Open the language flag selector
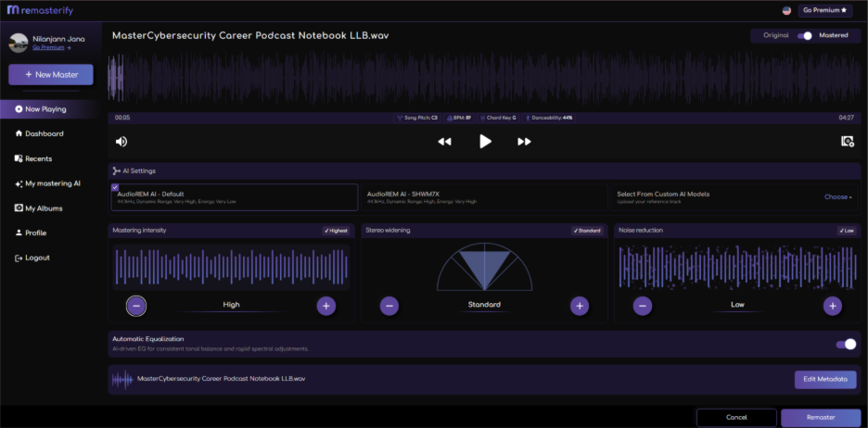Viewport: 868px width, 428px height. (787, 10)
